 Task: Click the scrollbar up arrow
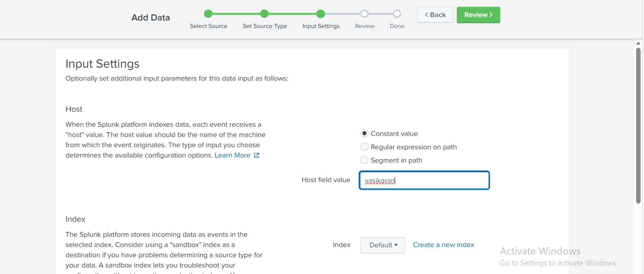638,43
